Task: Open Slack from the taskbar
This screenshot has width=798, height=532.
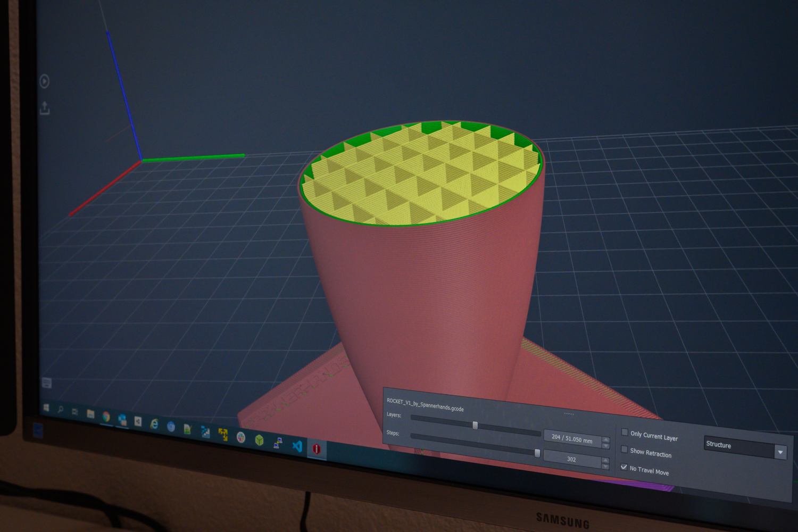Action: point(240,437)
